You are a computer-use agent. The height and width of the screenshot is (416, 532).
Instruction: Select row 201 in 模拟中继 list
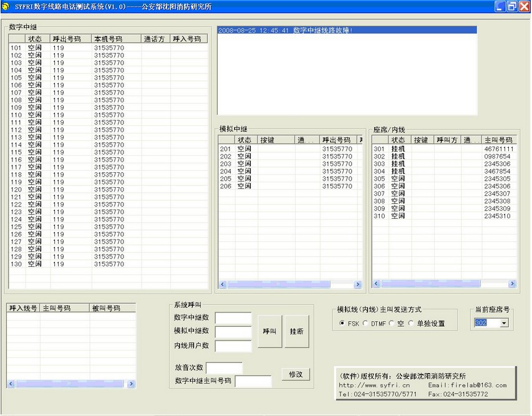[291, 149]
